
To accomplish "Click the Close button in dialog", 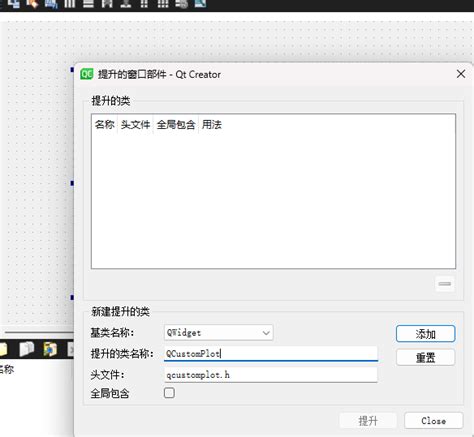I will coord(433,421).
